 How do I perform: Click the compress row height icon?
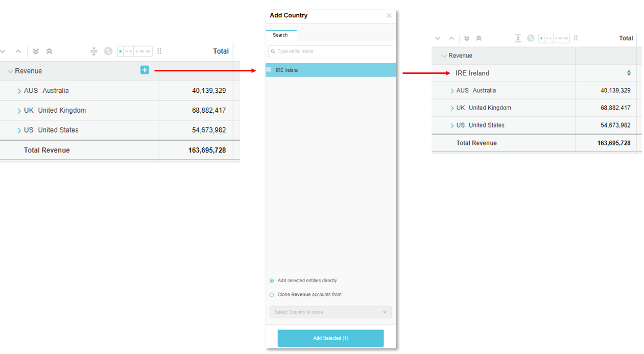(93, 51)
